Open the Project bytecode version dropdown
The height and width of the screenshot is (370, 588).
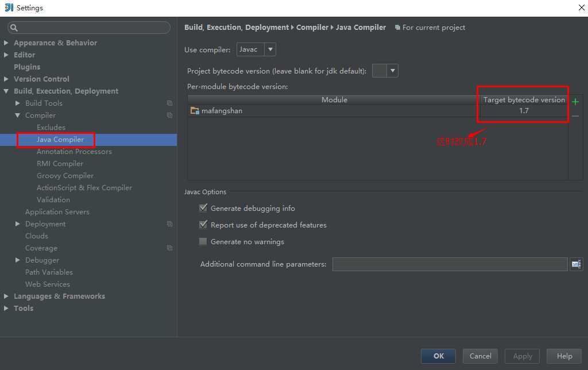click(385, 71)
